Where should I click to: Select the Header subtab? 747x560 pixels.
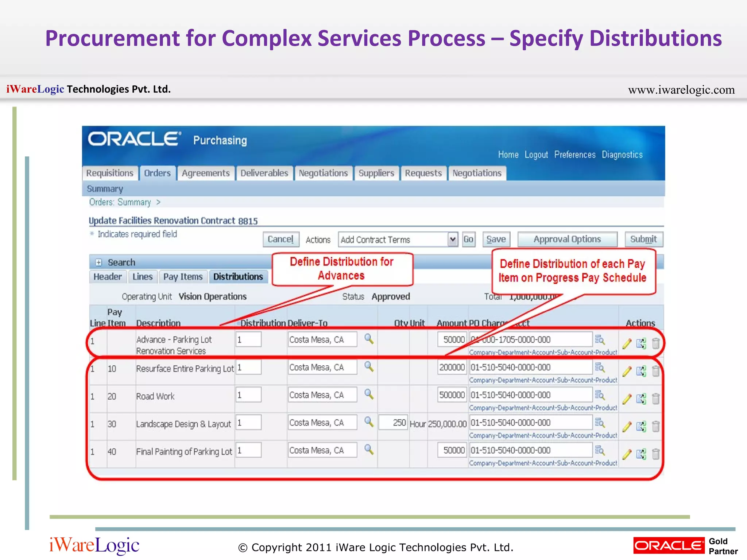point(108,277)
